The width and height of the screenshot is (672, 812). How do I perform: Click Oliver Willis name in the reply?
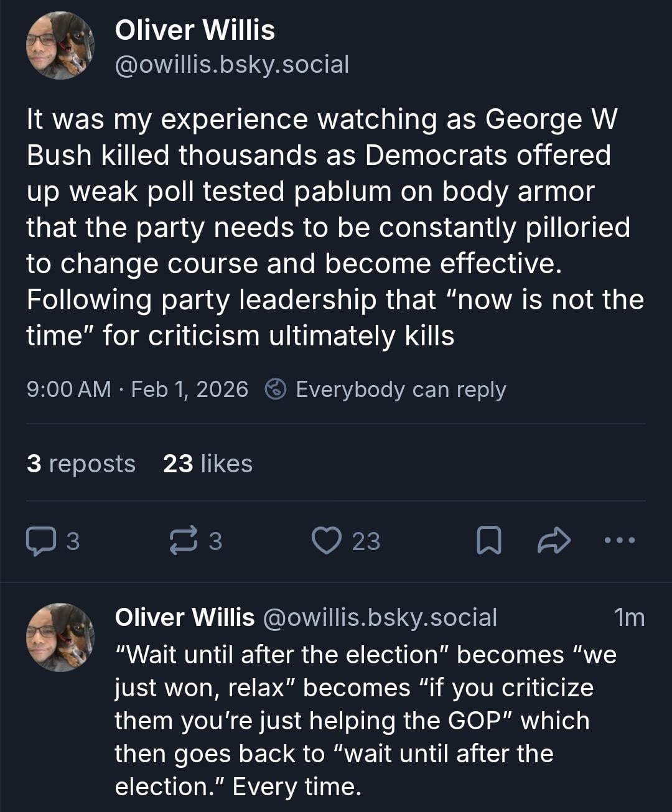[185, 617]
